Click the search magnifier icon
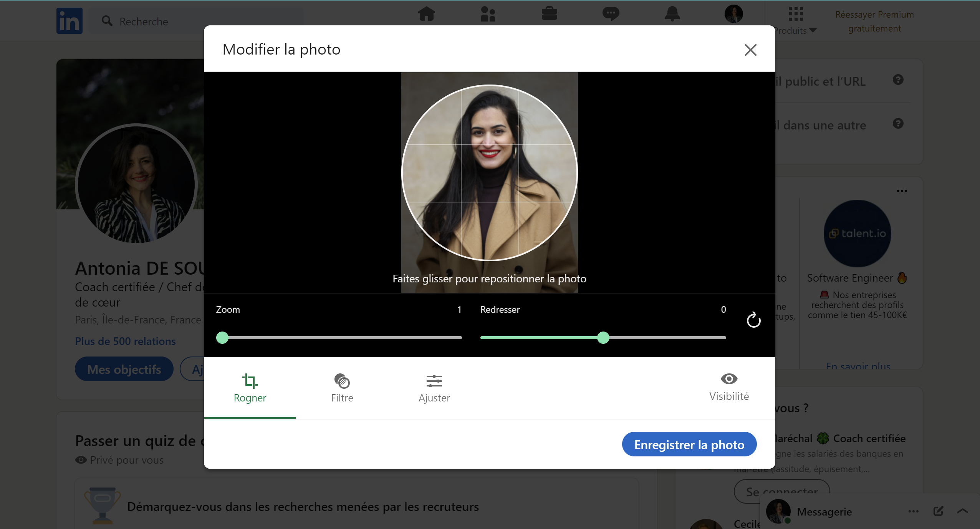Viewport: 980px width, 529px height. (107, 21)
